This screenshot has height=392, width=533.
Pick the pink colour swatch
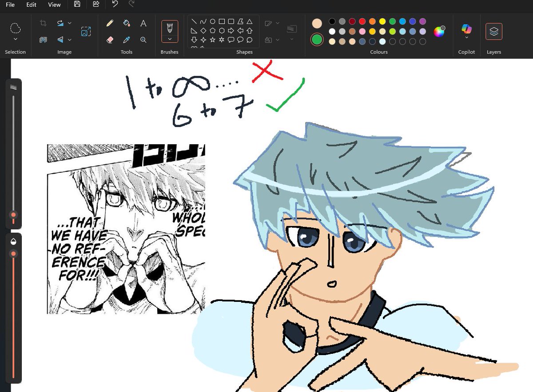pyautogui.click(x=362, y=32)
